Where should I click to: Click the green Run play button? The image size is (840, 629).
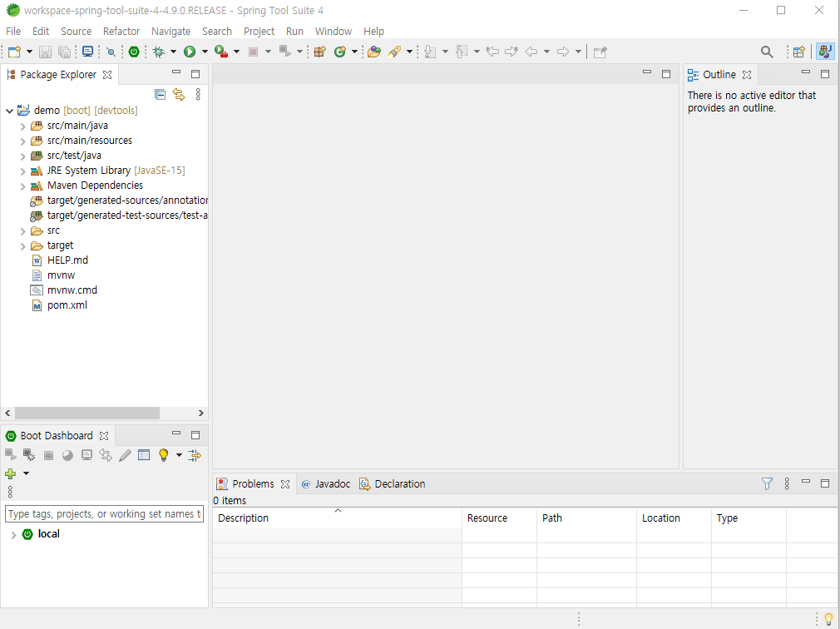(x=190, y=52)
